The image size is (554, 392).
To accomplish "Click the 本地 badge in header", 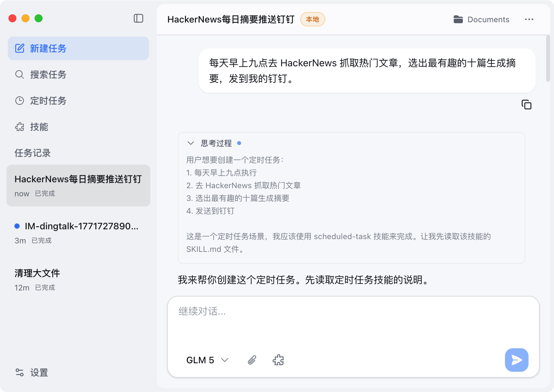I will (x=312, y=20).
